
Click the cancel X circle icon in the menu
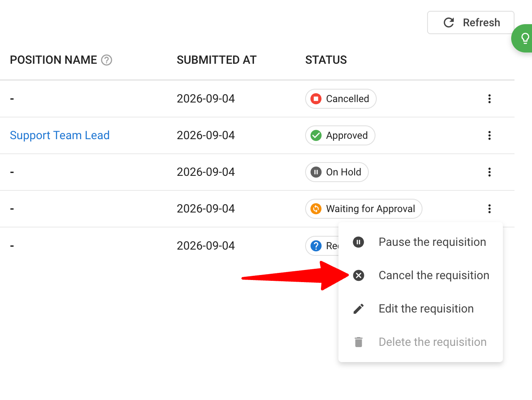pos(358,275)
